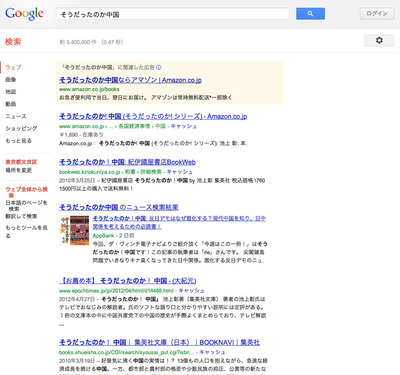This screenshot has height=375, width=400.
Task: Select the 動画 search category
Action: 11,104
